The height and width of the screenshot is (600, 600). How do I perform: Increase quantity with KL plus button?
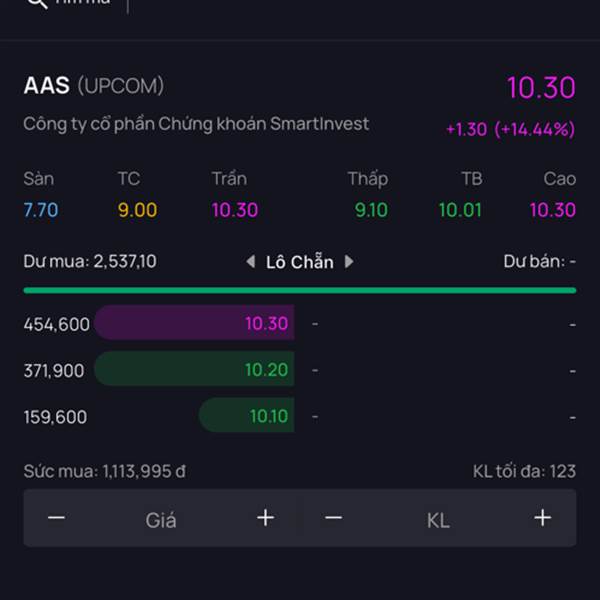click(543, 518)
